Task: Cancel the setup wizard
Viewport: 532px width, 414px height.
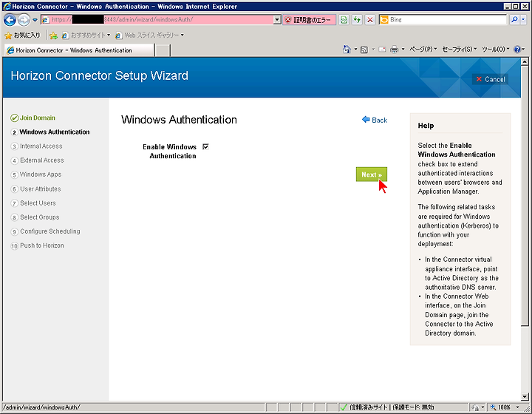Action: 491,79
